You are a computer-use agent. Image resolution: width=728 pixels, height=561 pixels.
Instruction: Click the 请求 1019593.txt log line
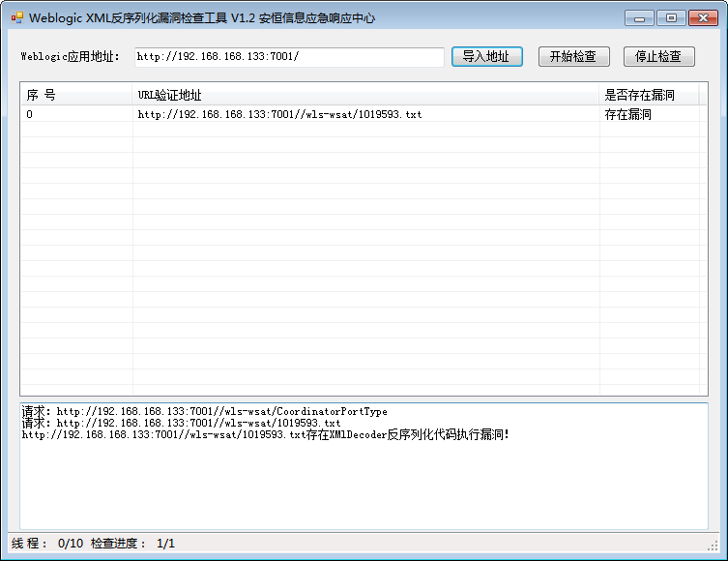181,423
